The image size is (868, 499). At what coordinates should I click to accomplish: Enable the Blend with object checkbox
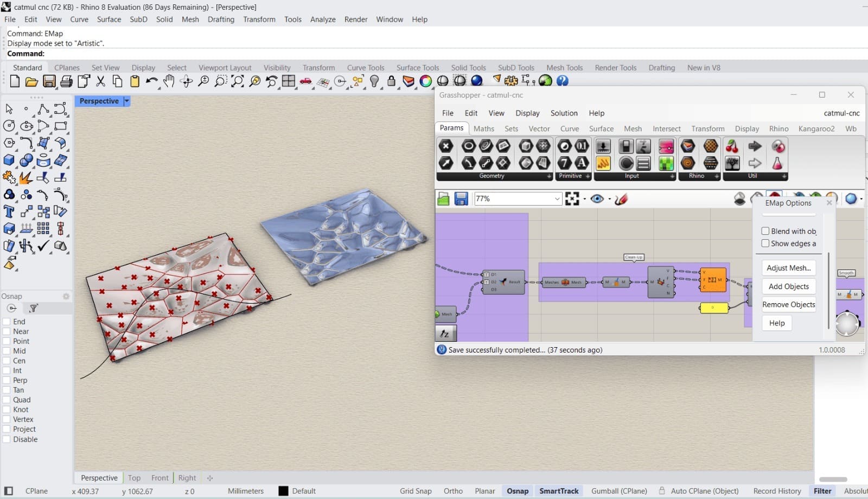(765, 231)
